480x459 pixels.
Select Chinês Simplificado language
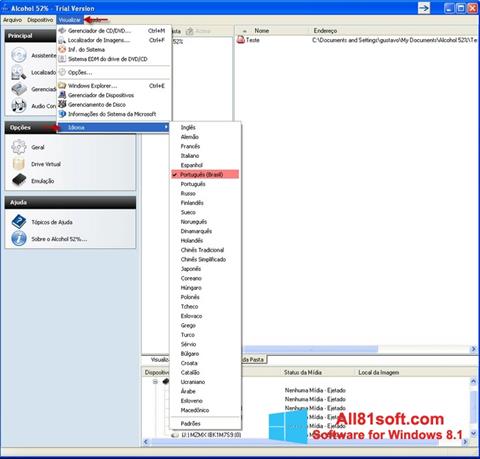point(205,259)
